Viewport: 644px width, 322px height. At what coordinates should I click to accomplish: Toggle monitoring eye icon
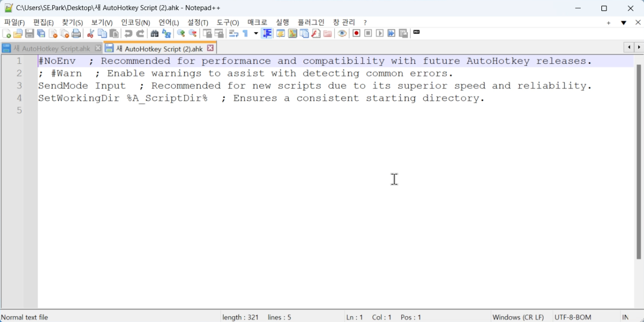(342, 34)
